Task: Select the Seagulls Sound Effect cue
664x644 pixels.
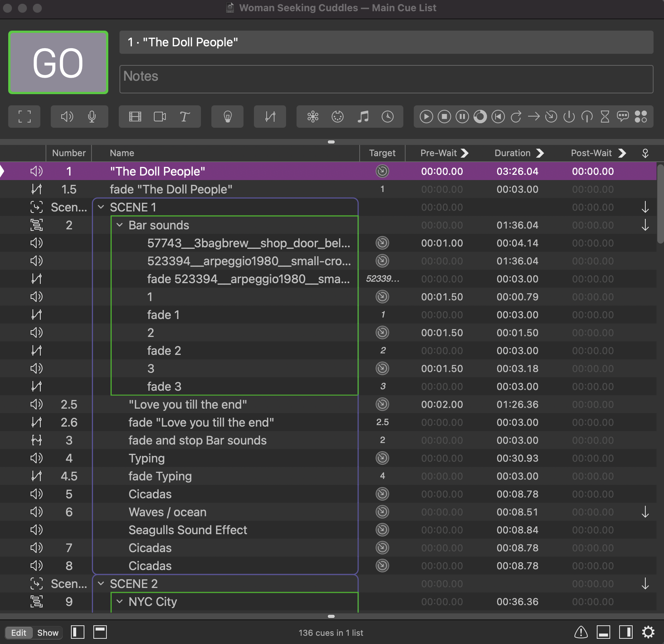Action: [328, 530]
